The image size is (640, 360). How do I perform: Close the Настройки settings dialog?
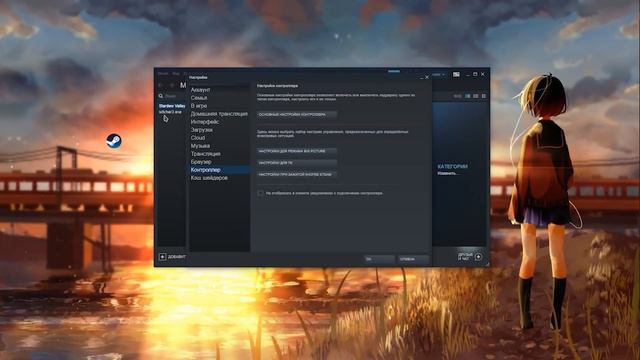pyautogui.click(x=427, y=77)
